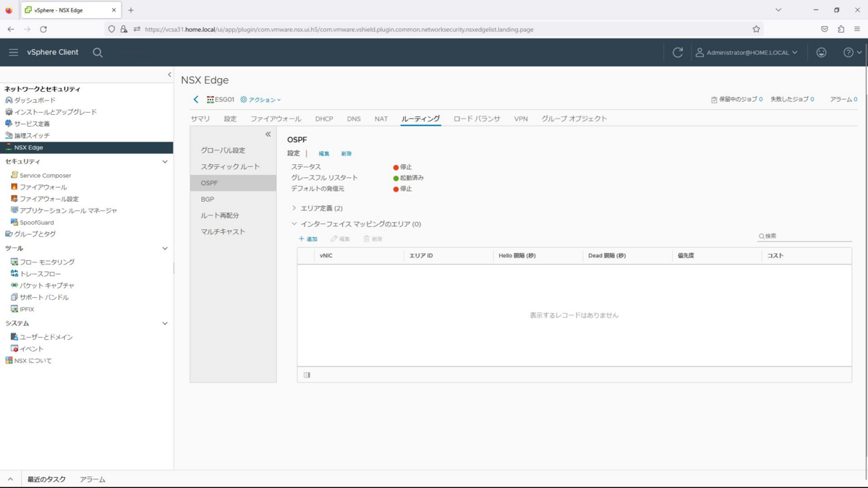Open column chooser icon below table
Screen dimensions: 868x488
(x=307, y=375)
